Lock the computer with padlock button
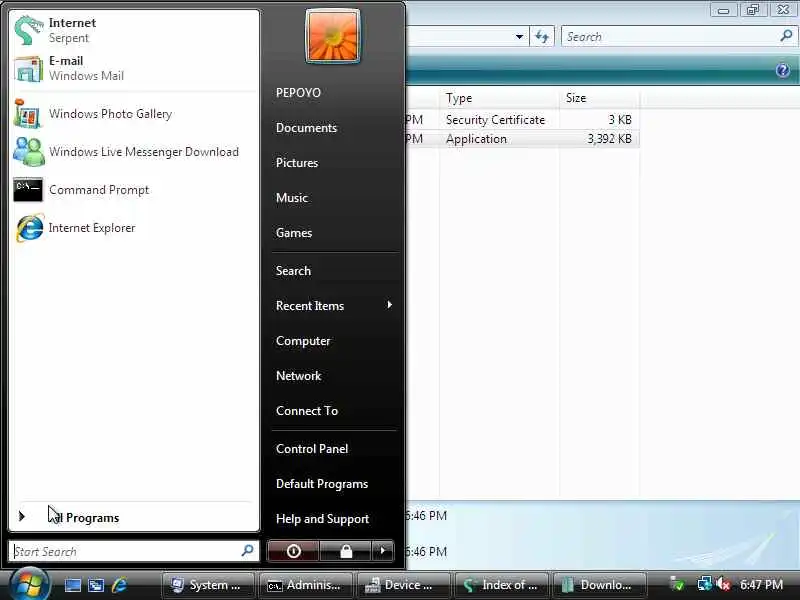The width and height of the screenshot is (800, 600). pos(346,551)
